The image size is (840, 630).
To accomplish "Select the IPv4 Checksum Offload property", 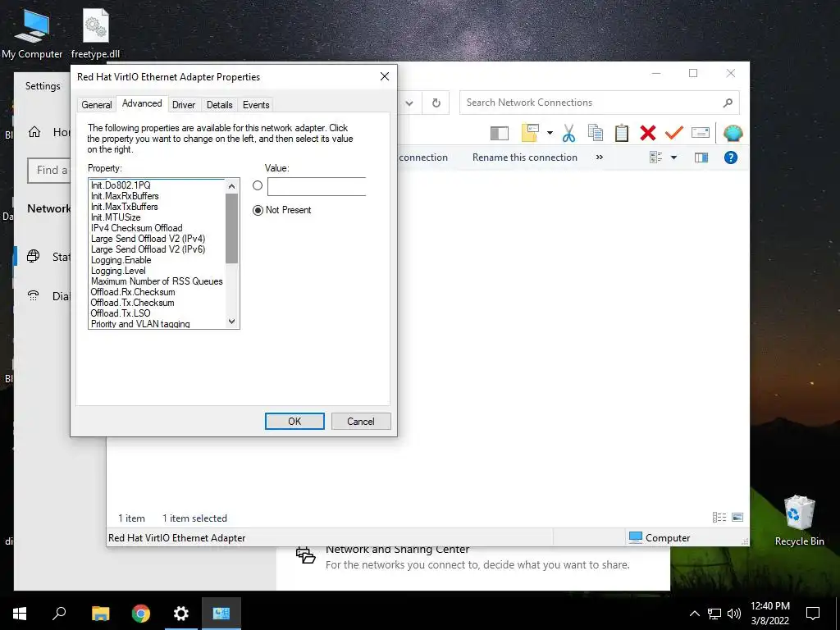I will [x=137, y=228].
